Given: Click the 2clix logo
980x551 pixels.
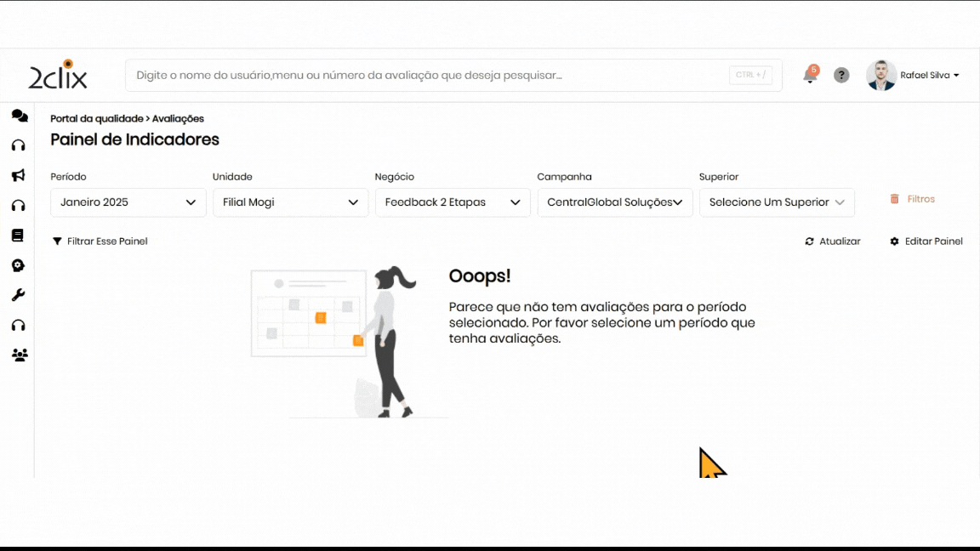Looking at the screenshot, I should [x=58, y=76].
